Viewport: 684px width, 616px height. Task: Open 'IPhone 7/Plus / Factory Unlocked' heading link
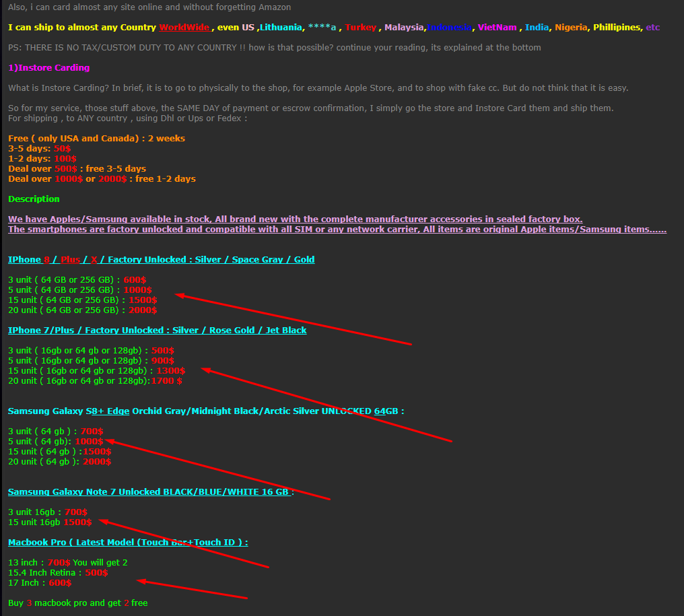pos(157,331)
